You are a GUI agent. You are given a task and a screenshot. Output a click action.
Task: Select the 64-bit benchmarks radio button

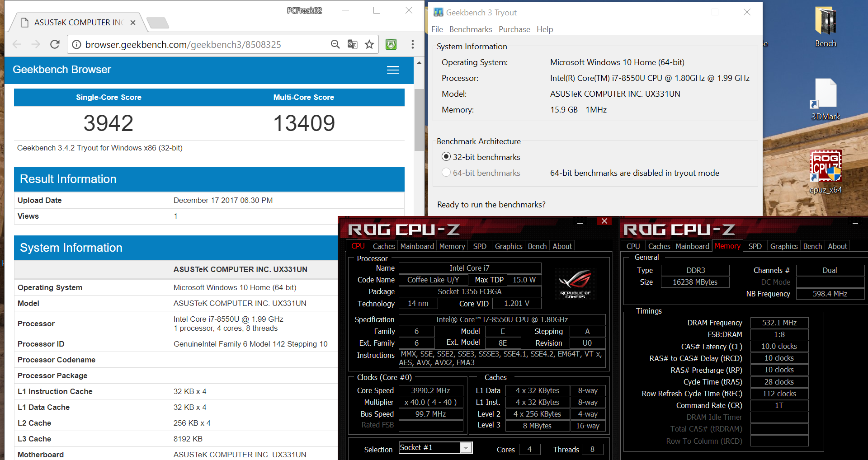[446, 173]
